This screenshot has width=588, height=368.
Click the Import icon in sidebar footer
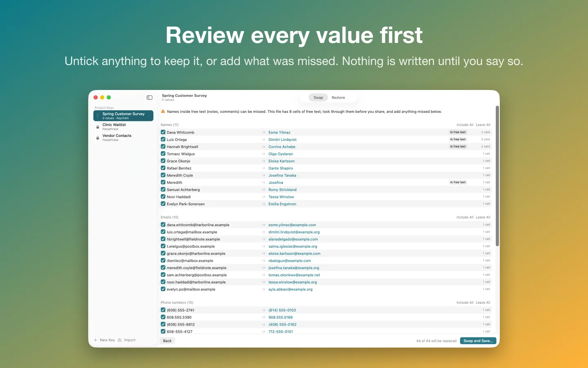pyautogui.click(x=120, y=340)
